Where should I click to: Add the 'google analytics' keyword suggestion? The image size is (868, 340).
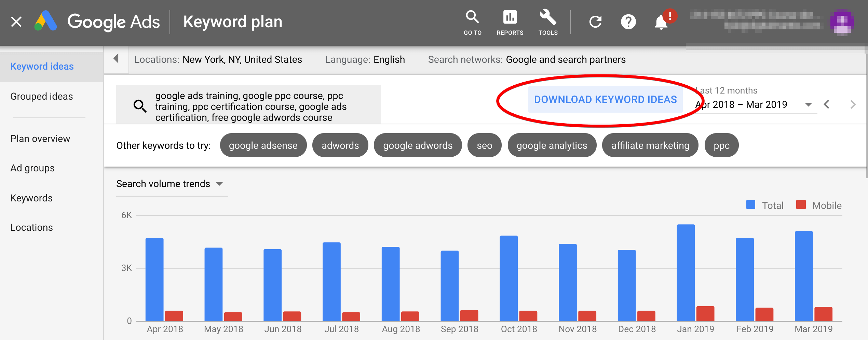(x=552, y=145)
